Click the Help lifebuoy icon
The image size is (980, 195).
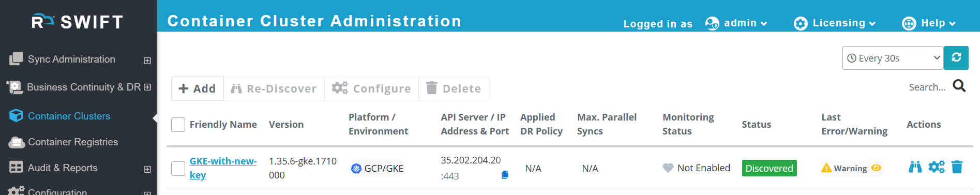click(909, 24)
